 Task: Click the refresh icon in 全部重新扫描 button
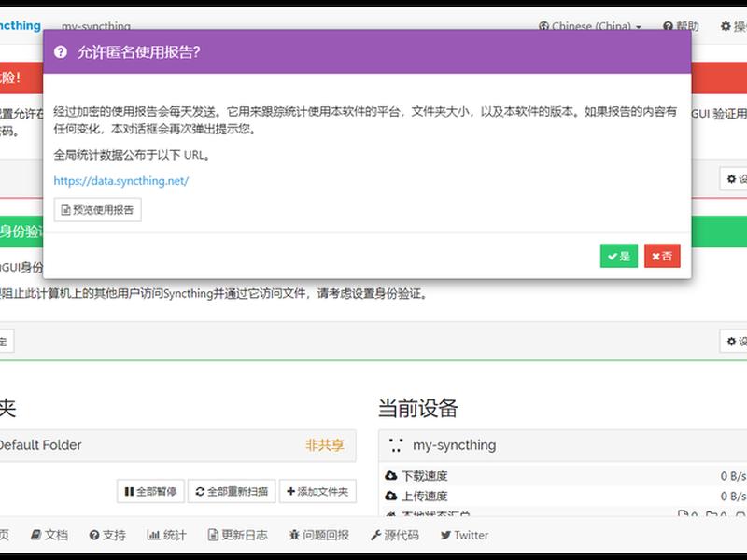pyautogui.click(x=200, y=491)
